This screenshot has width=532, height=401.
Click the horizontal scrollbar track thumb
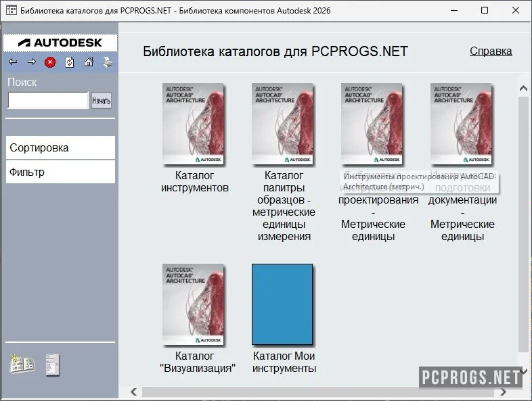pyautogui.click(x=318, y=392)
